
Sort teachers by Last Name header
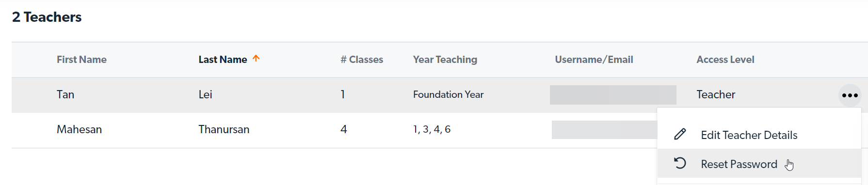[x=223, y=60]
